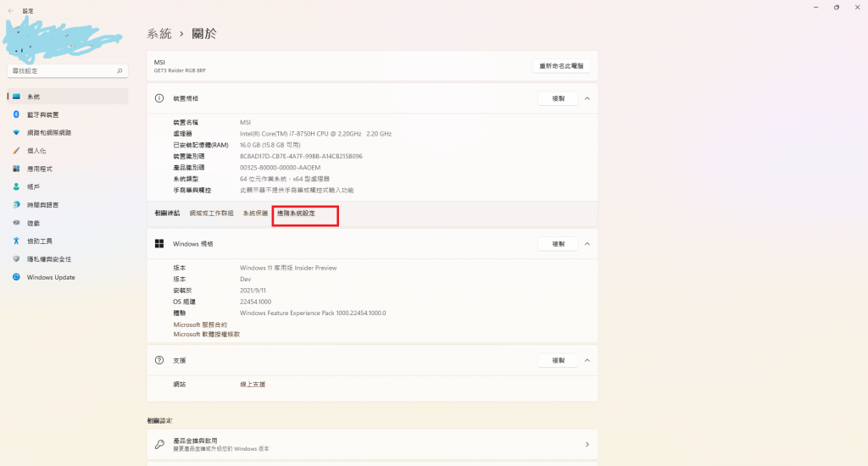868x466 pixels.
Task: Open 線上支援 website link
Action: [253, 384]
